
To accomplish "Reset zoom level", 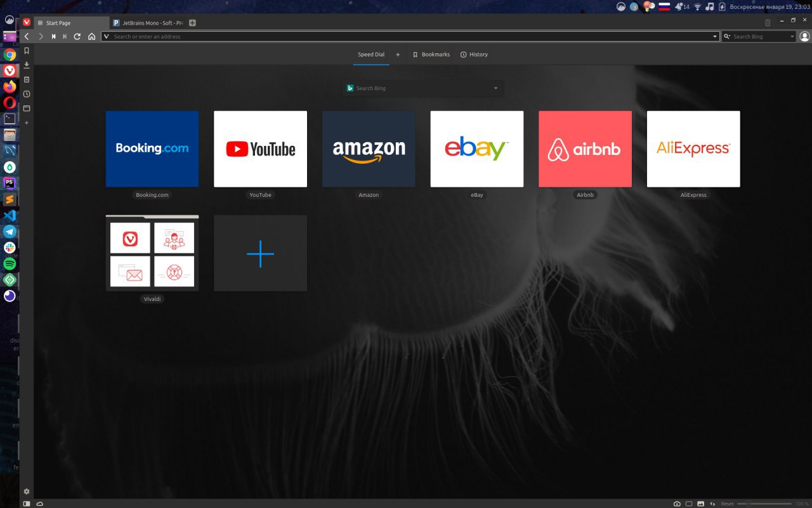I will tap(727, 504).
